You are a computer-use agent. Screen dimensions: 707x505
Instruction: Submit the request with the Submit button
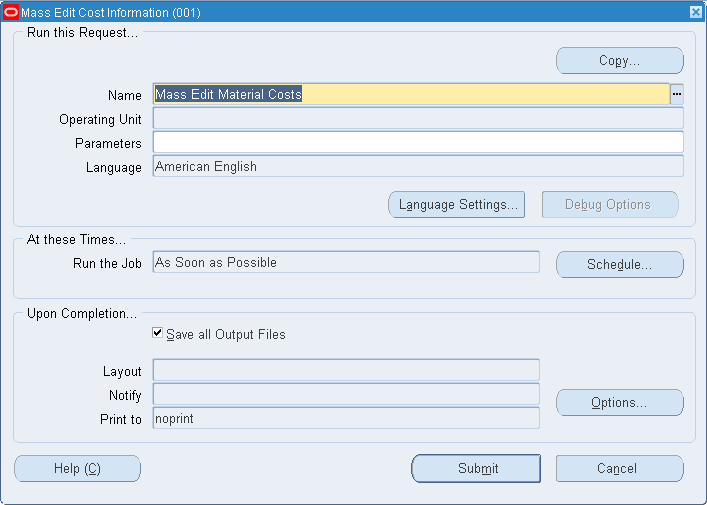coord(476,468)
